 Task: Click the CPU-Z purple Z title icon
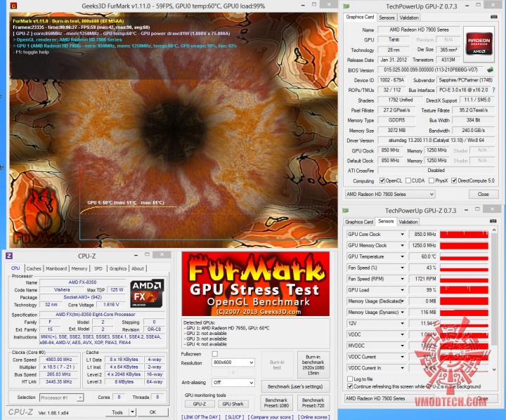pos(9,256)
